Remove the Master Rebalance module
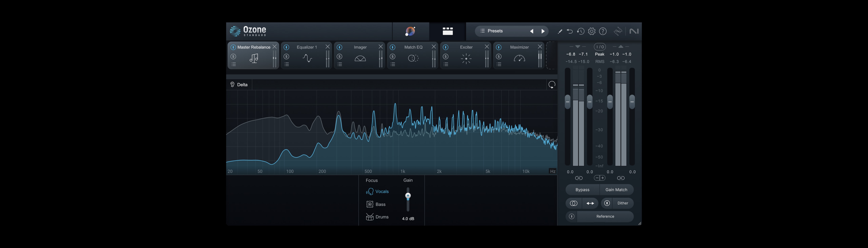This screenshot has height=248, width=868. pyautogui.click(x=275, y=47)
